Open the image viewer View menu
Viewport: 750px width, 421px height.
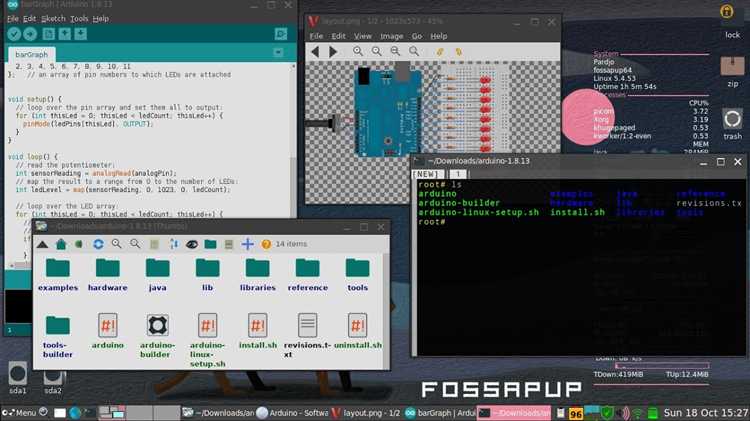click(x=363, y=36)
